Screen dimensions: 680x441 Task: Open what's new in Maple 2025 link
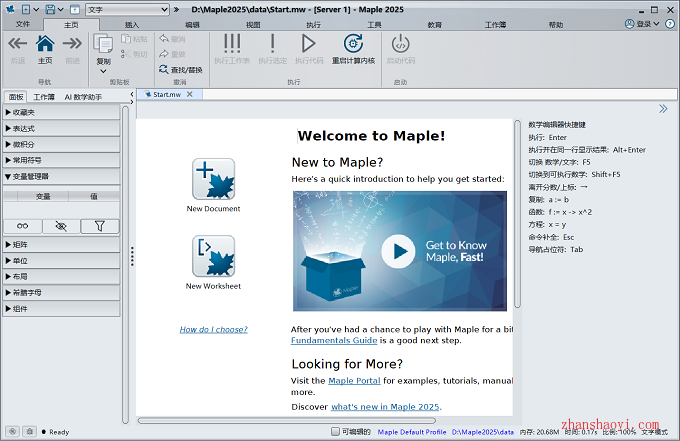pos(385,407)
